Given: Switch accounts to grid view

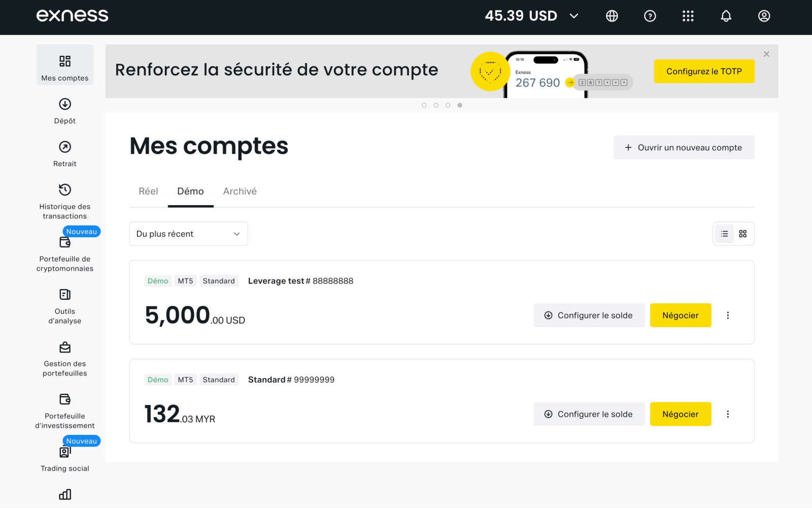Looking at the screenshot, I should pyautogui.click(x=743, y=234).
